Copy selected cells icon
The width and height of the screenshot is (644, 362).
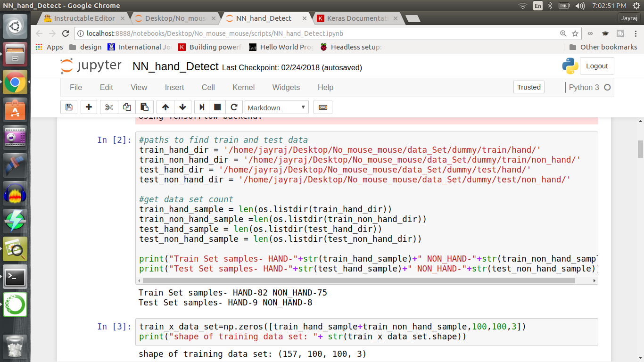pos(127,107)
